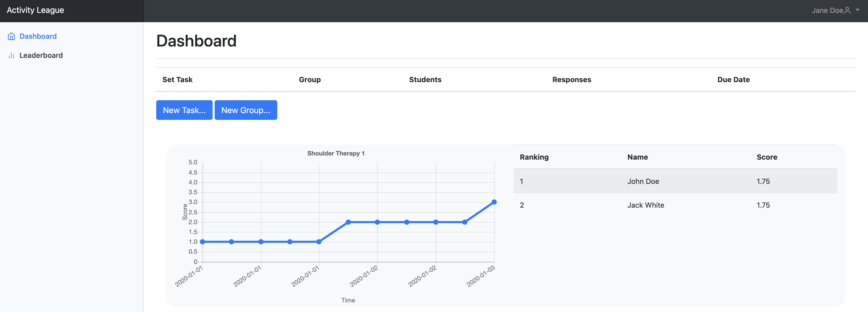
Task: Click the Set Task column header
Action: click(x=177, y=80)
